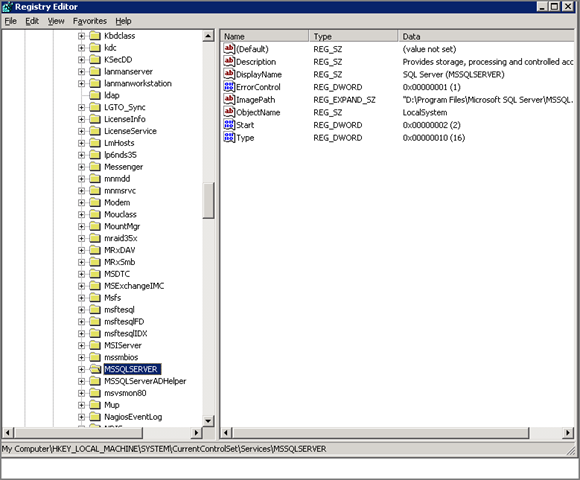This screenshot has width=580, height=480.
Task: Select the mssmbios key
Action: pyautogui.click(x=121, y=357)
